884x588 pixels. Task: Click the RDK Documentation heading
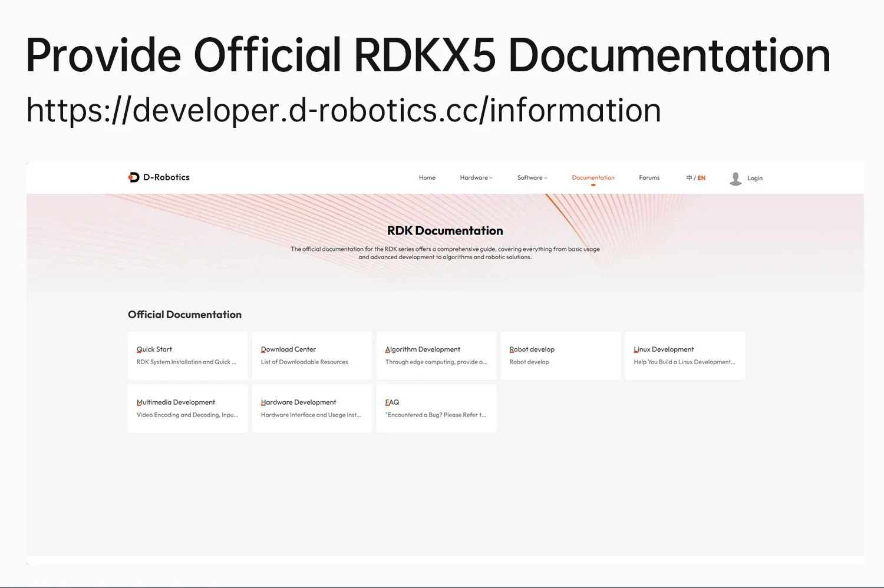point(445,231)
